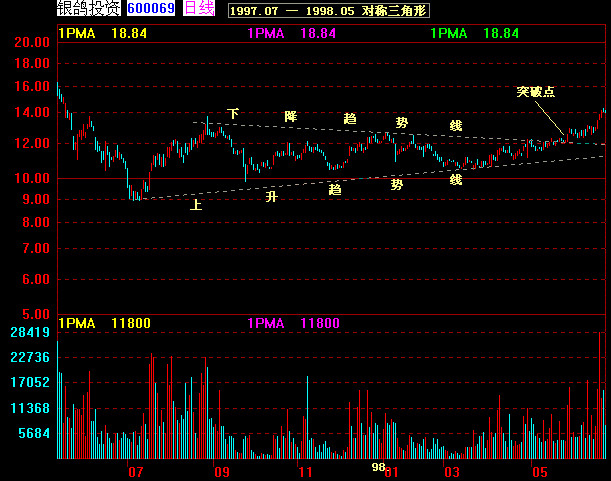Click the 28419 volume axis label

[30, 332]
